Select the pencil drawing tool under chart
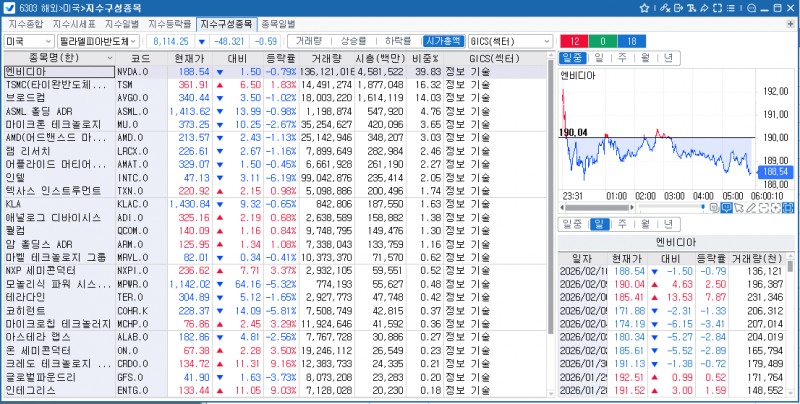 (x=751, y=208)
